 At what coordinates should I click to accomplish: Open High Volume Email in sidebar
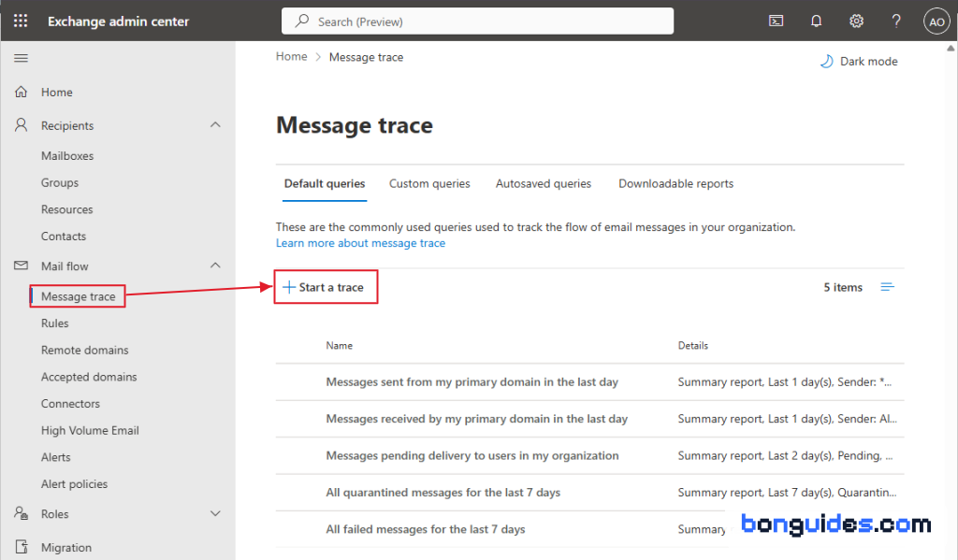coord(91,431)
